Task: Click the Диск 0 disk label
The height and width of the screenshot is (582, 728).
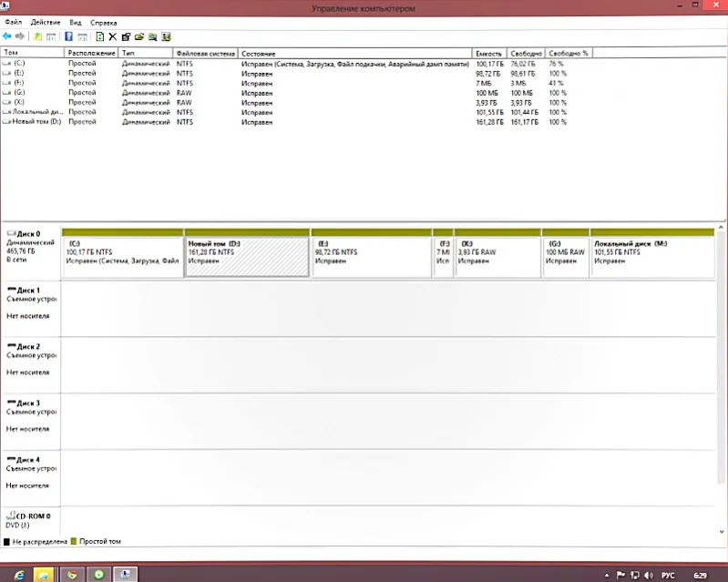Action: (x=31, y=253)
